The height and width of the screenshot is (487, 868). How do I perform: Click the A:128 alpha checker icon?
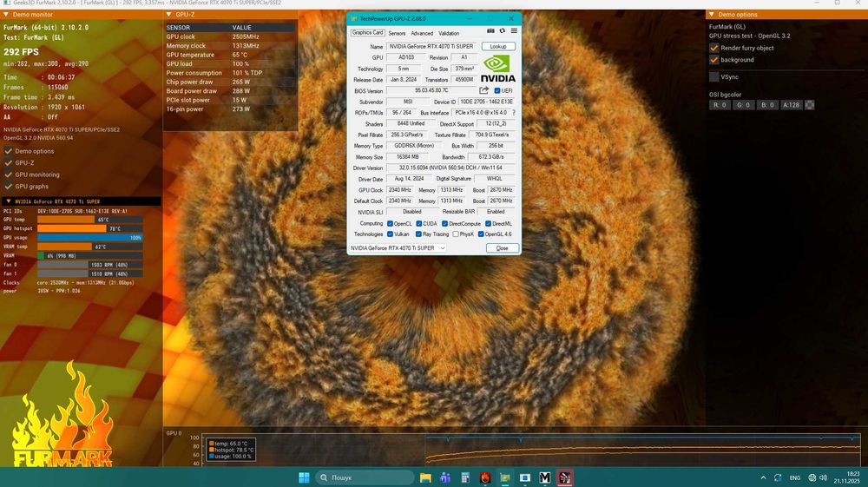[x=810, y=105]
